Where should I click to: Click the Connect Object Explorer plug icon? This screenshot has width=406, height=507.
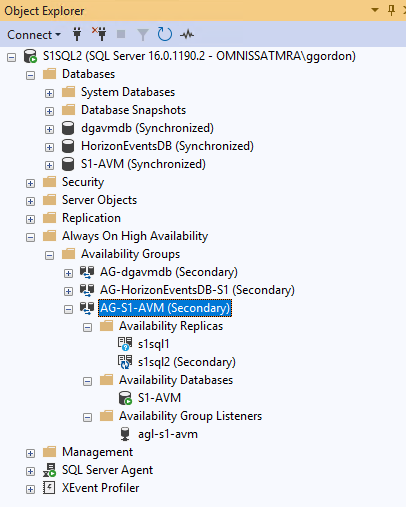coord(77,34)
